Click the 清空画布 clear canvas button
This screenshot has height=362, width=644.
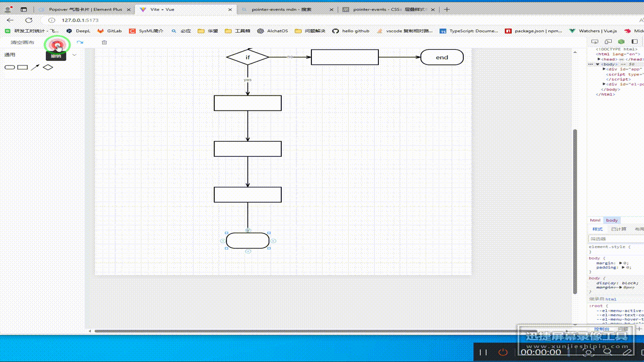[x=23, y=42]
